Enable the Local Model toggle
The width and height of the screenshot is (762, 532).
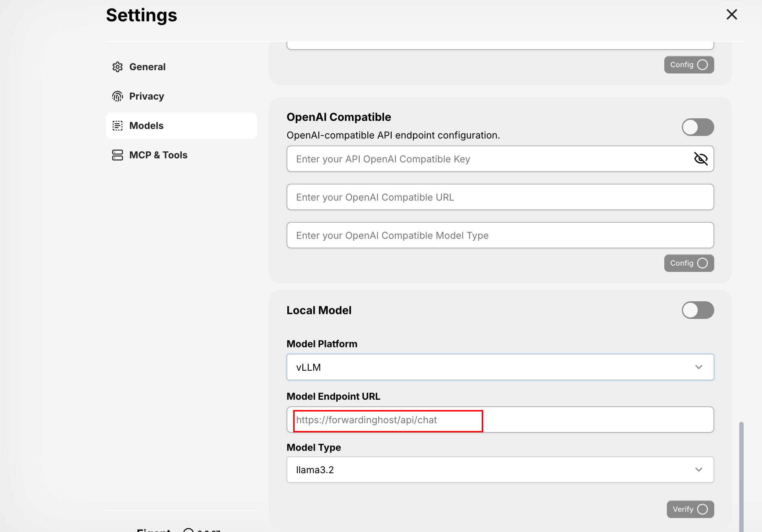coord(698,310)
